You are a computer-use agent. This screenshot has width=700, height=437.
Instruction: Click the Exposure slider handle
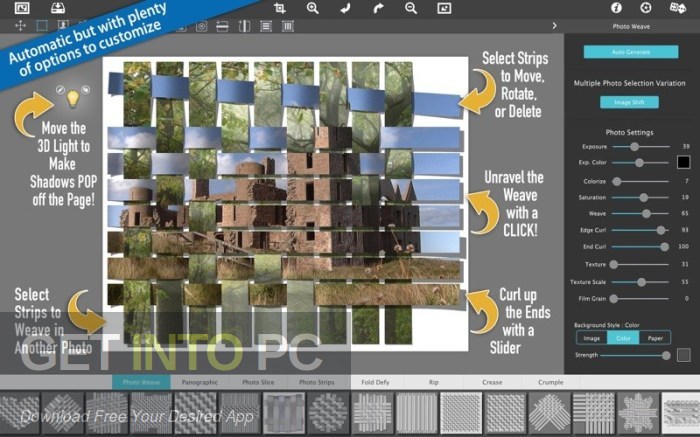coord(634,146)
